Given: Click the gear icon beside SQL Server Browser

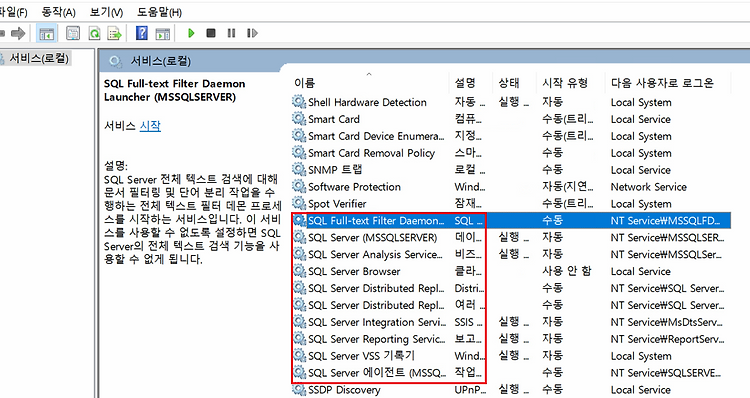Looking at the screenshot, I should [x=299, y=271].
